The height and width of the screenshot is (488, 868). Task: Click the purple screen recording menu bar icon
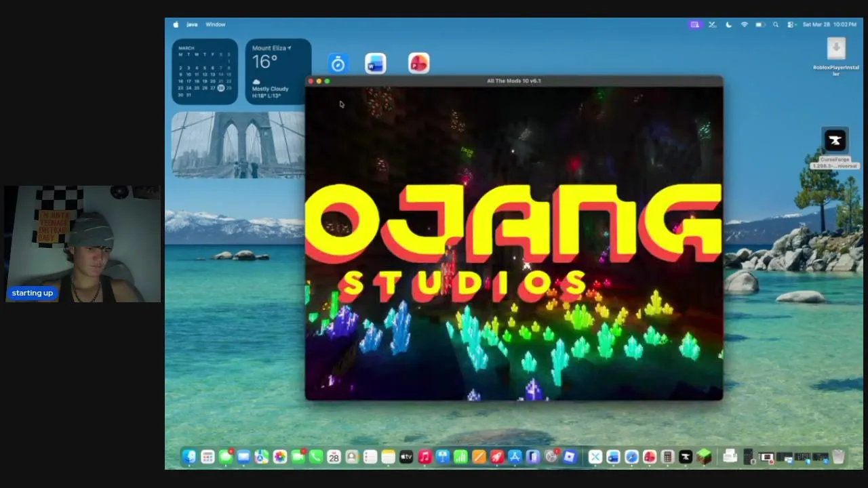[x=694, y=24]
